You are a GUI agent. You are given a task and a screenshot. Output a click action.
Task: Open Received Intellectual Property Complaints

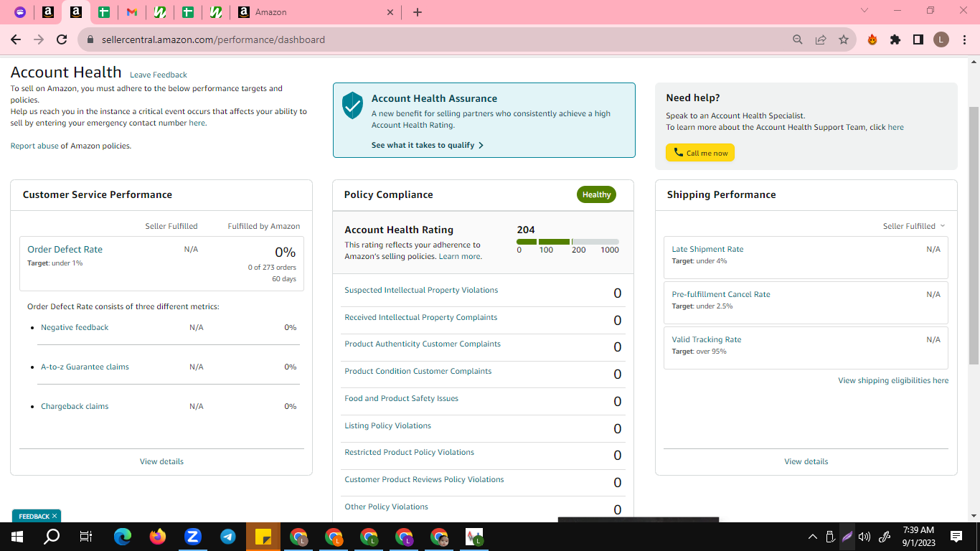(421, 318)
